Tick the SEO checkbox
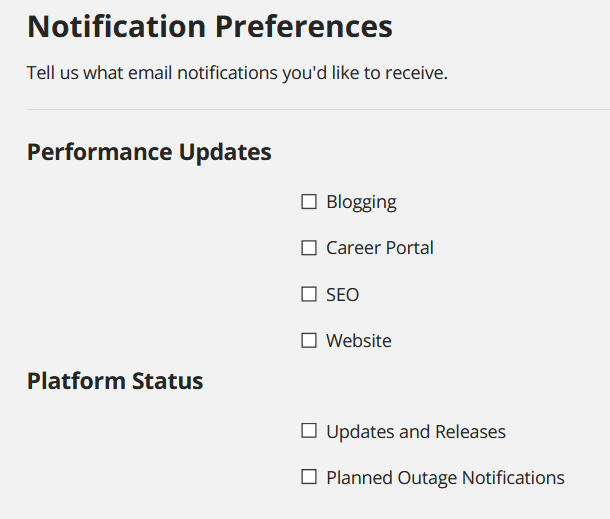The image size is (610, 519). click(x=309, y=294)
